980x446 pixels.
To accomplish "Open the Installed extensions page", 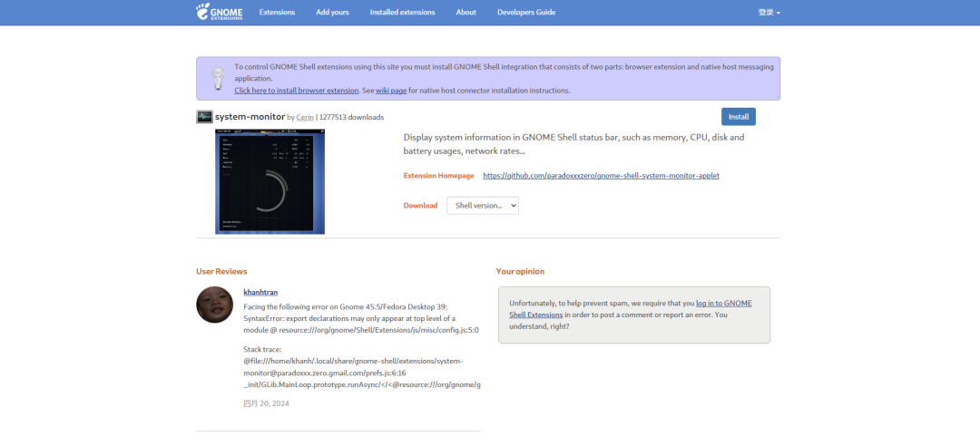I will tap(403, 12).
